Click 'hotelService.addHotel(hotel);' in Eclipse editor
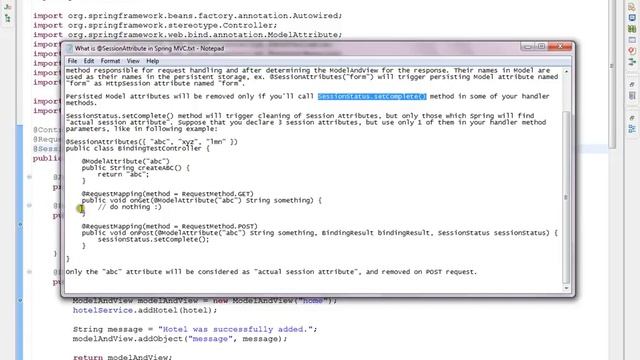Screen dimensions: 640x360 (145, 310)
